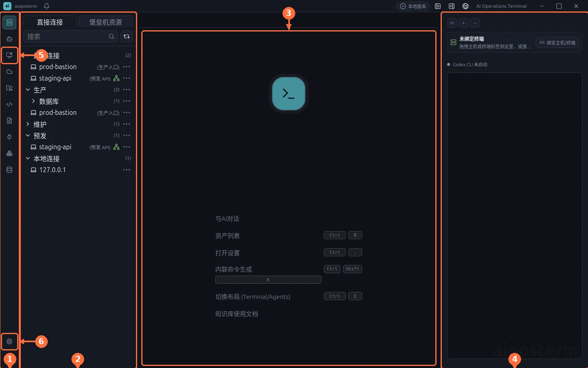
Task: Click the green network icon on staging-api under 预发
Action: [x=116, y=147]
